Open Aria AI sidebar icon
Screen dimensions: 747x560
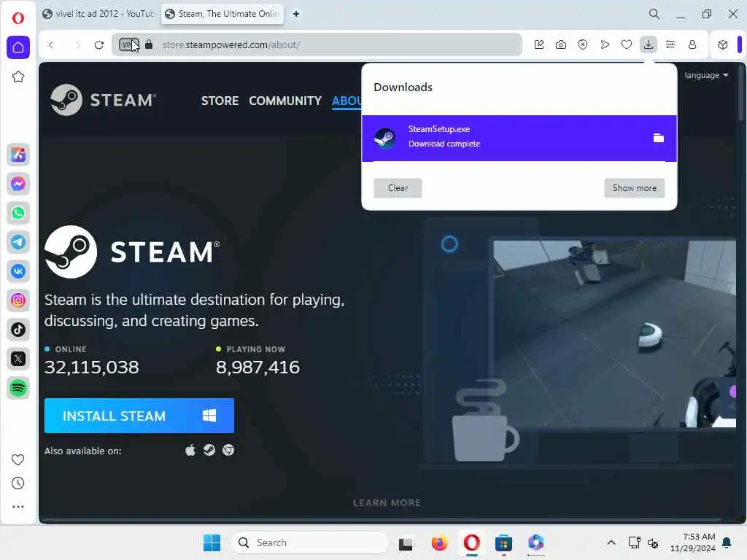tap(18, 155)
